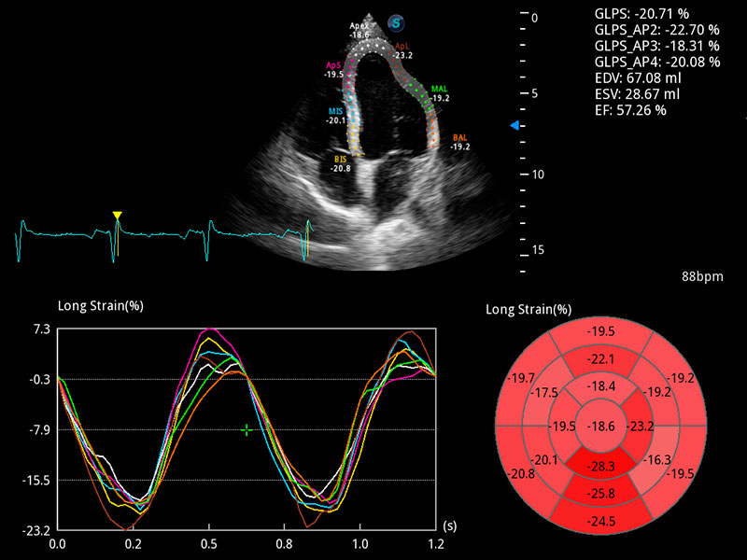Image resolution: width=747 pixels, height=560 pixels.
Task: Select bullseye segment showing -25.8
Action: tap(600, 494)
